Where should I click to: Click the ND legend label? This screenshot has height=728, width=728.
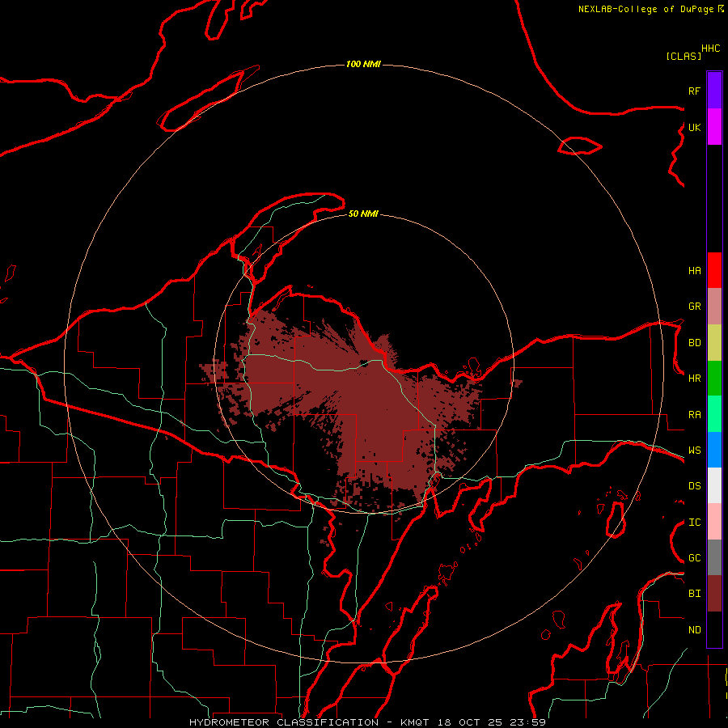point(694,630)
